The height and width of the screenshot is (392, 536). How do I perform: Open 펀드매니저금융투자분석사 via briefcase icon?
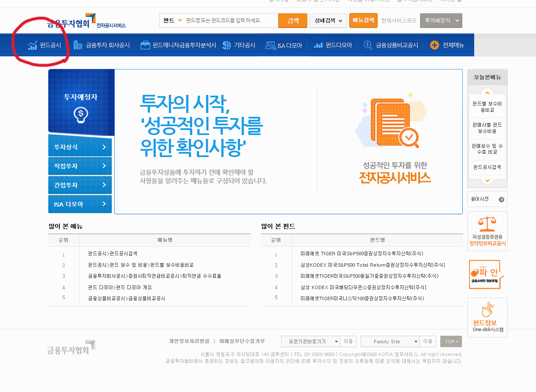pos(145,45)
